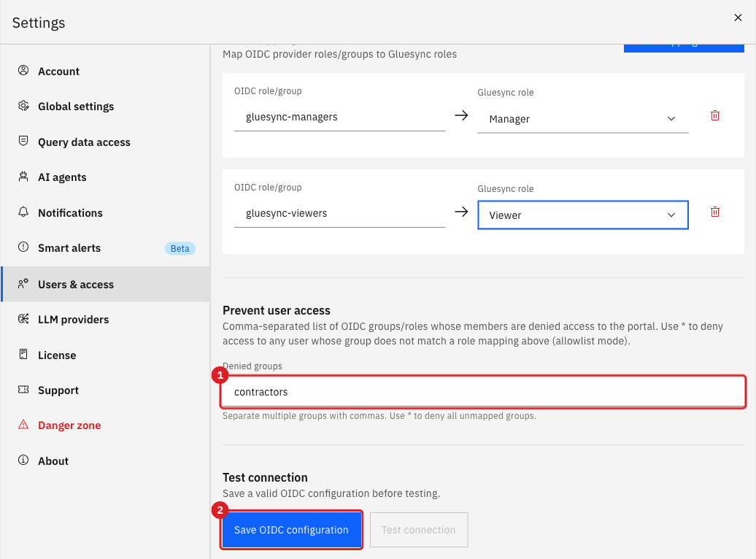
Task: Click the gluesync-viewers OIDC role field
Action: [339, 214]
